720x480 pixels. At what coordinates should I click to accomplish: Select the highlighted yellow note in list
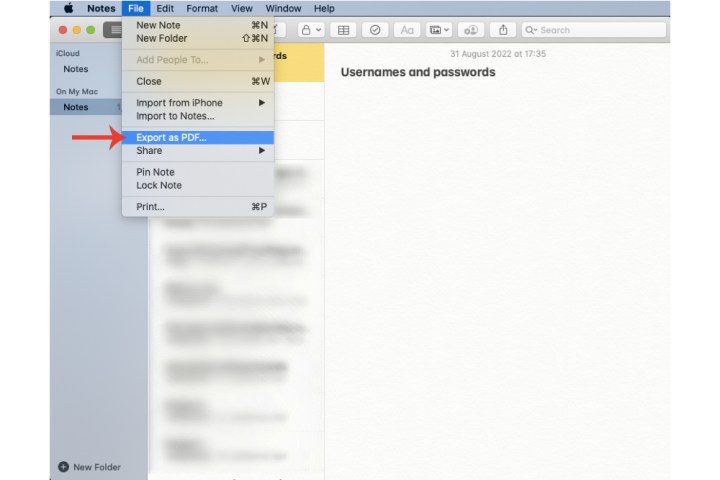tap(299, 62)
